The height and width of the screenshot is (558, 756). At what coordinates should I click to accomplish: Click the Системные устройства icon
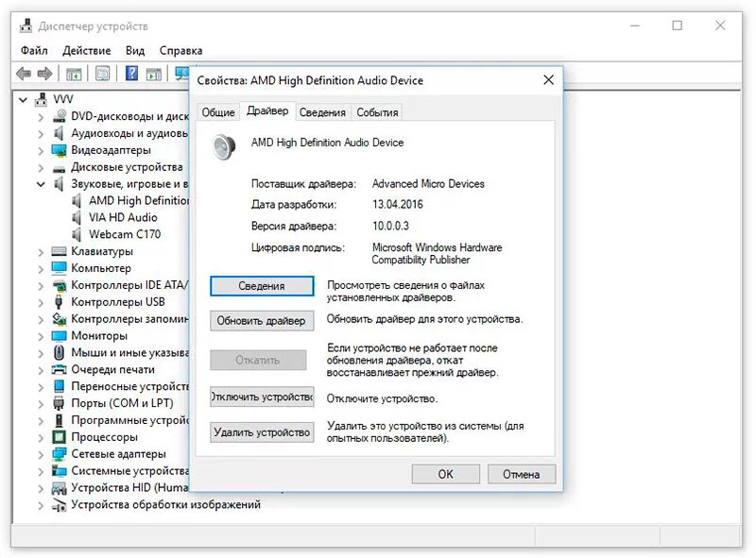[x=59, y=470]
